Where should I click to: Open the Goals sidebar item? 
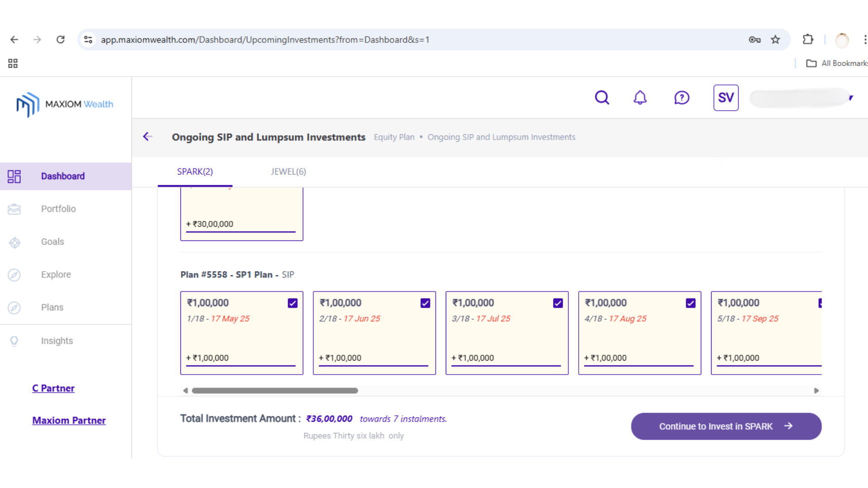point(52,242)
